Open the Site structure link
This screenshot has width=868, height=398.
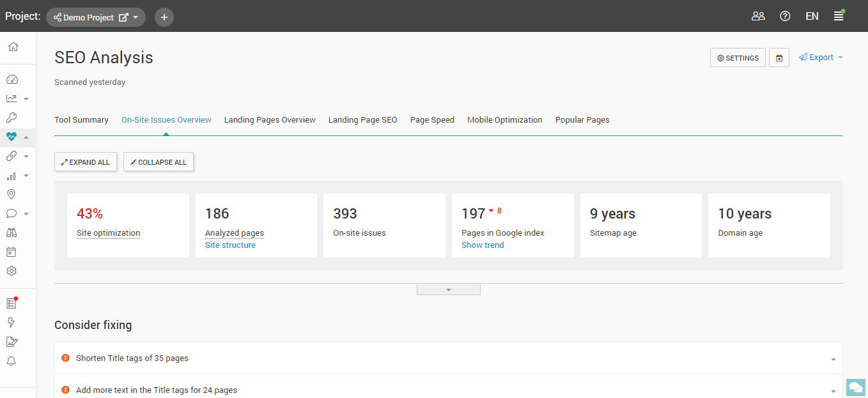point(230,245)
